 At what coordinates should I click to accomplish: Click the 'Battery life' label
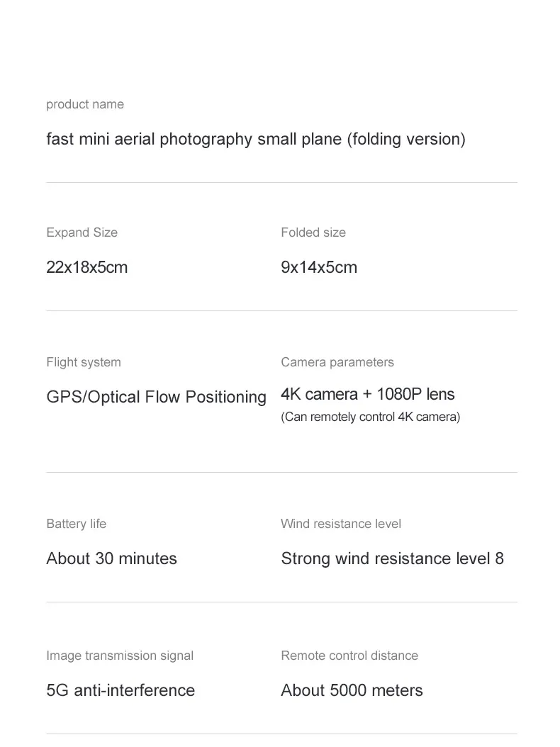pos(77,524)
